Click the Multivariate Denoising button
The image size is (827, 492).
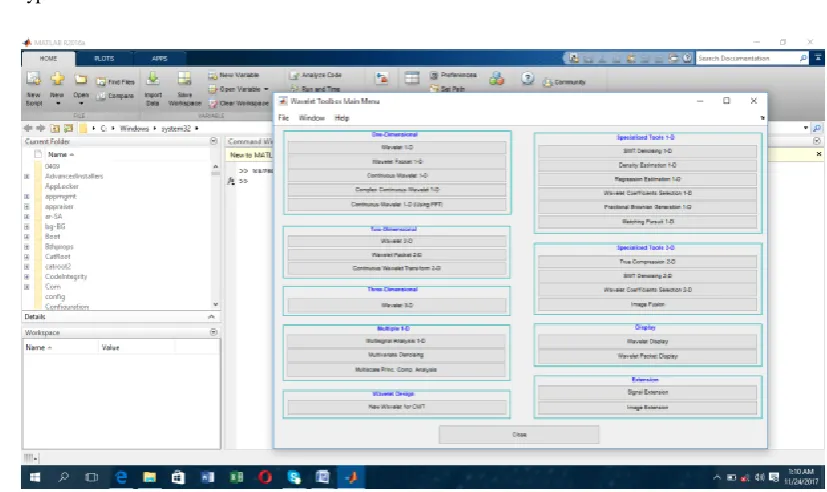click(x=397, y=355)
